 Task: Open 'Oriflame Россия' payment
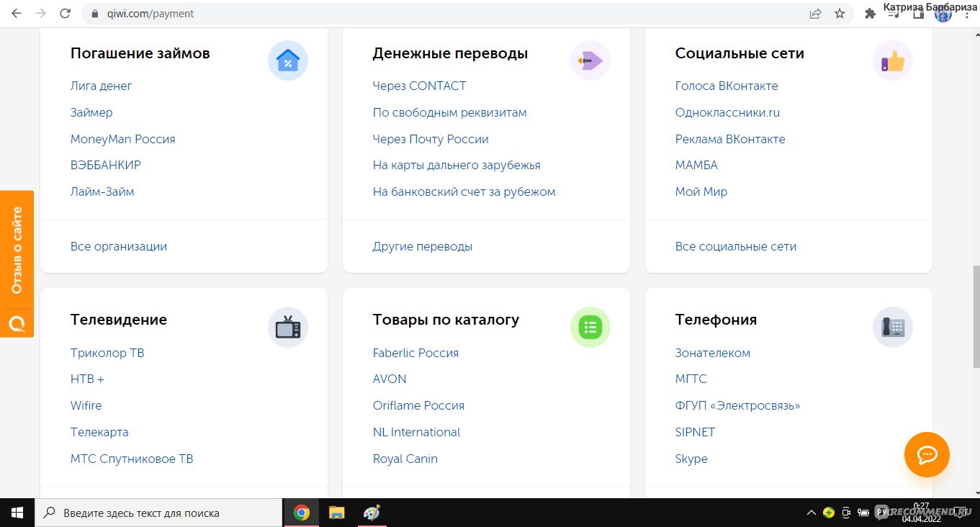(418, 405)
